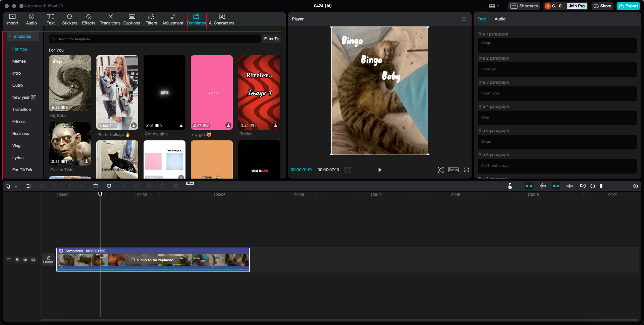Click the Delete icon in the timeline toolbar
Viewport: 644px width, 325px height.
pos(96,186)
